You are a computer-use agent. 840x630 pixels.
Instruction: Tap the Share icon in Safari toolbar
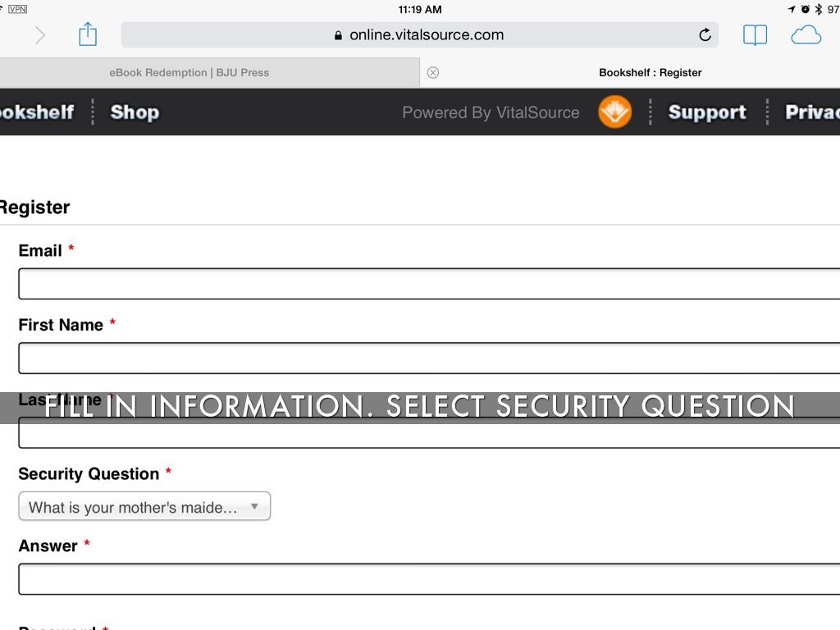pyautogui.click(x=88, y=34)
